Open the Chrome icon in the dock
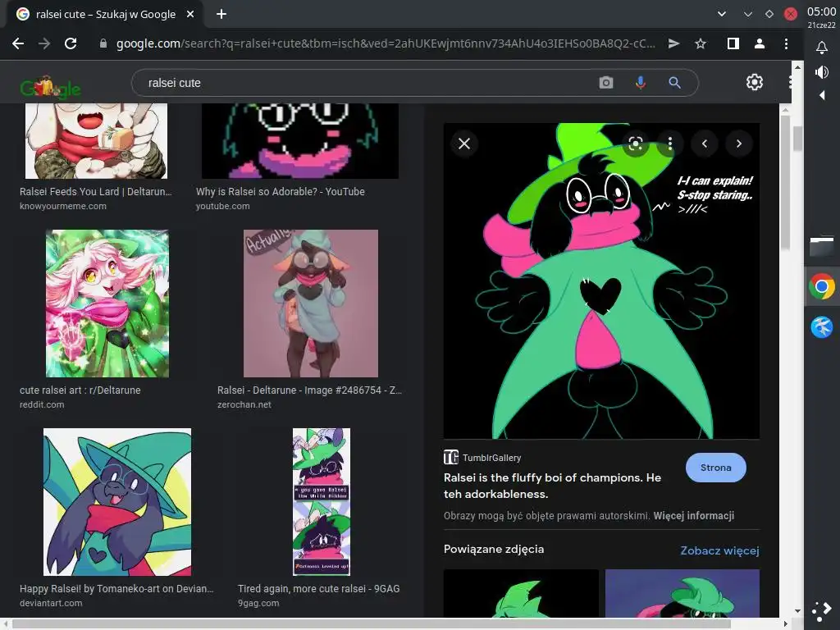Screen dimensions: 840x630 pos(822,287)
